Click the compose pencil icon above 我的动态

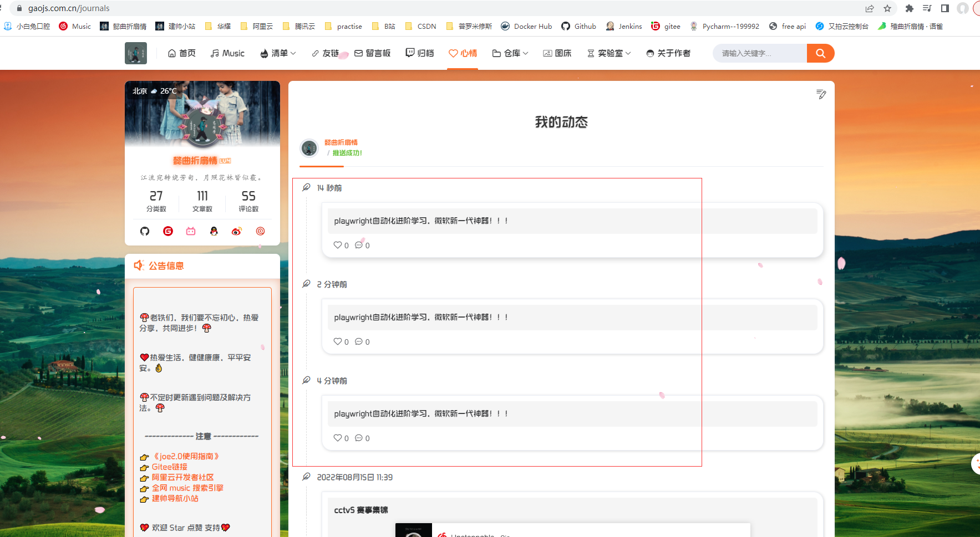(821, 95)
